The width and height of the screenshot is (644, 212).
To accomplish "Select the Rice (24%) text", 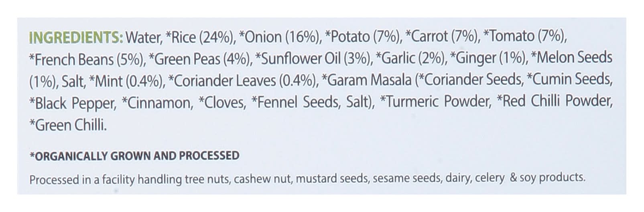I will [x=202, y=38].
